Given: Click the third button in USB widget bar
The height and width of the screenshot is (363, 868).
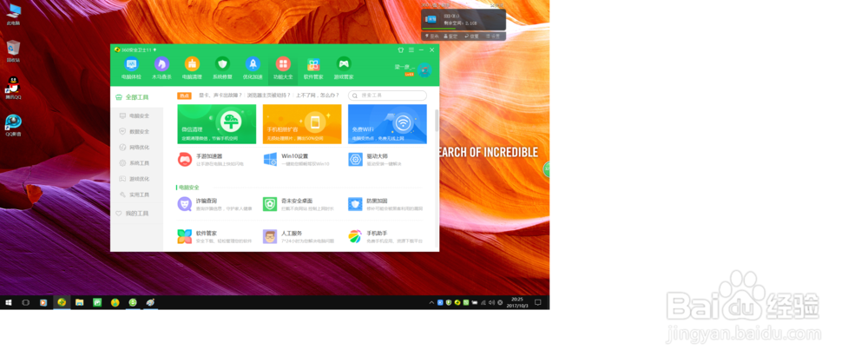Looking at the screenshot, I should (x=471, y=36).
